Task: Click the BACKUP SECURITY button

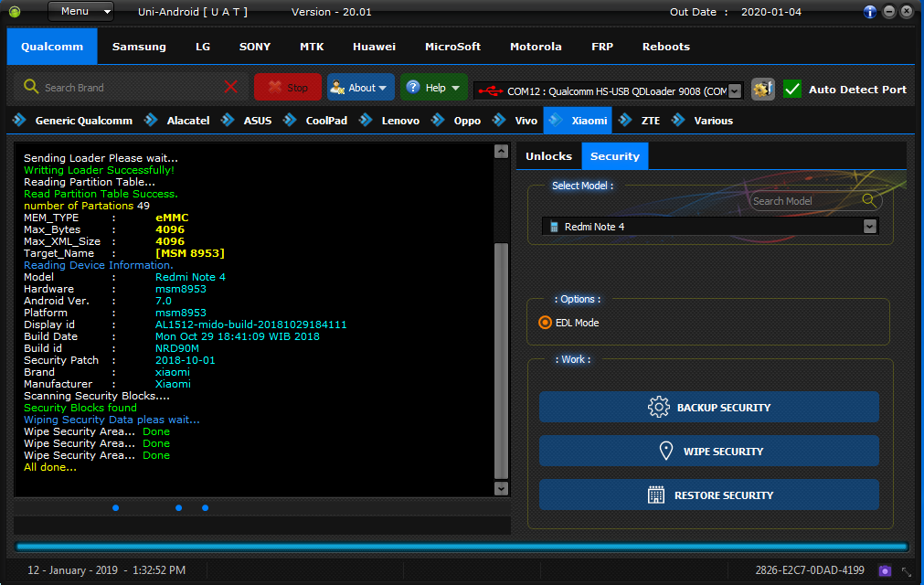Action: tap(709, 407)
